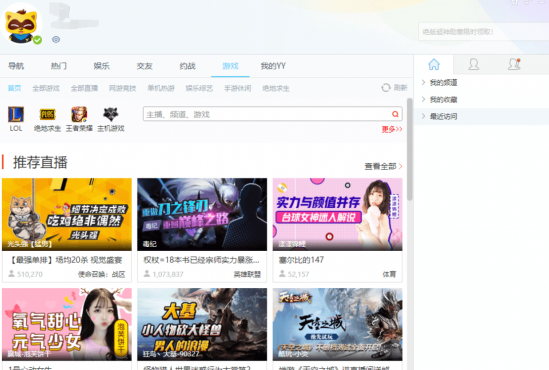Open the 单机热游 sub-tab
Image resolution: width=549 pixels, height=370 pixels.
pos(161,88)
